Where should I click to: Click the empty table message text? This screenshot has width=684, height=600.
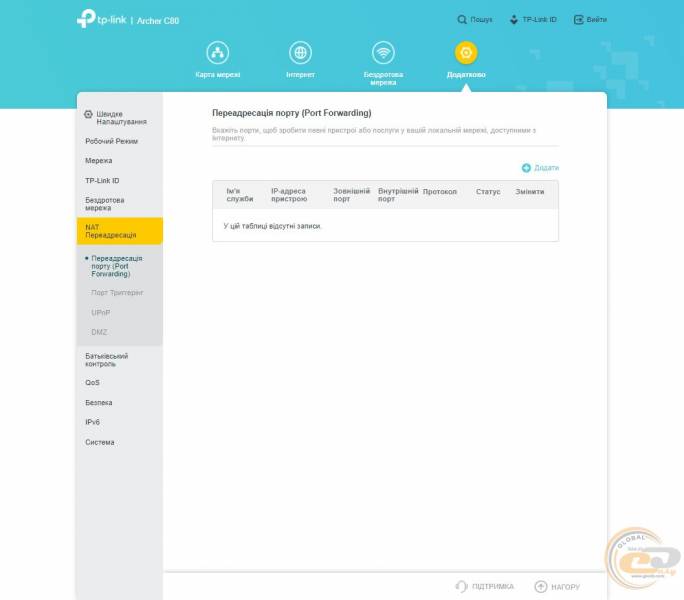pyautogui.click(x=273, y=226)
